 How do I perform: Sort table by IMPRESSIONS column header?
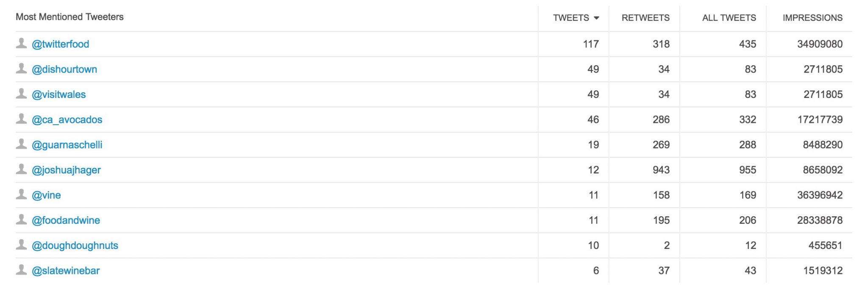(812, 18)
